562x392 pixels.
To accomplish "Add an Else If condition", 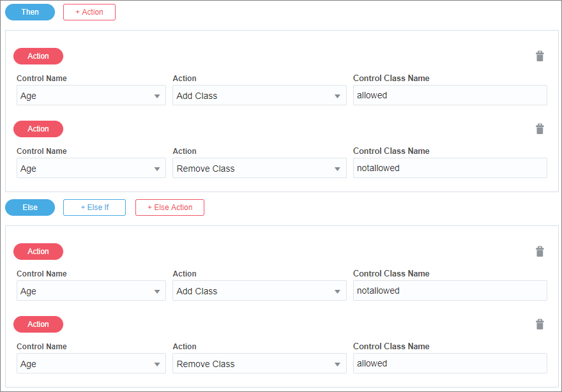I will click(95, 207).
